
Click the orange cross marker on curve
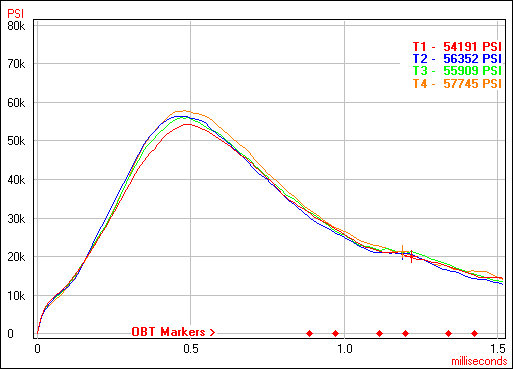[x=403, y=252]
